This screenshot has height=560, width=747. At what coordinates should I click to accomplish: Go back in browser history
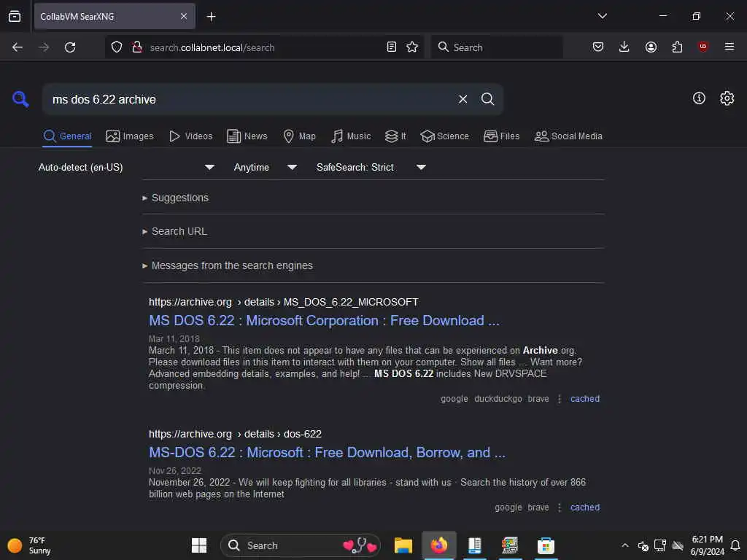(x=18, y=47)
